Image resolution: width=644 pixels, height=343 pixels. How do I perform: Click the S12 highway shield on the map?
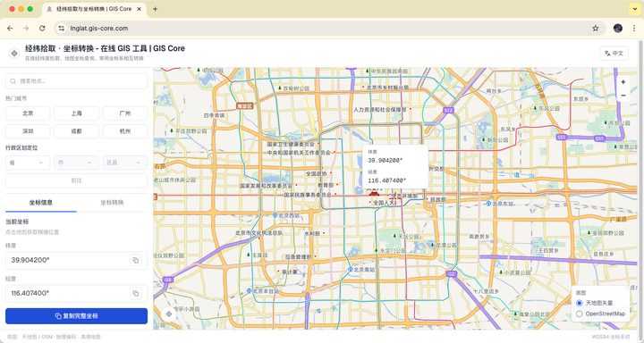tap(448, 111)
